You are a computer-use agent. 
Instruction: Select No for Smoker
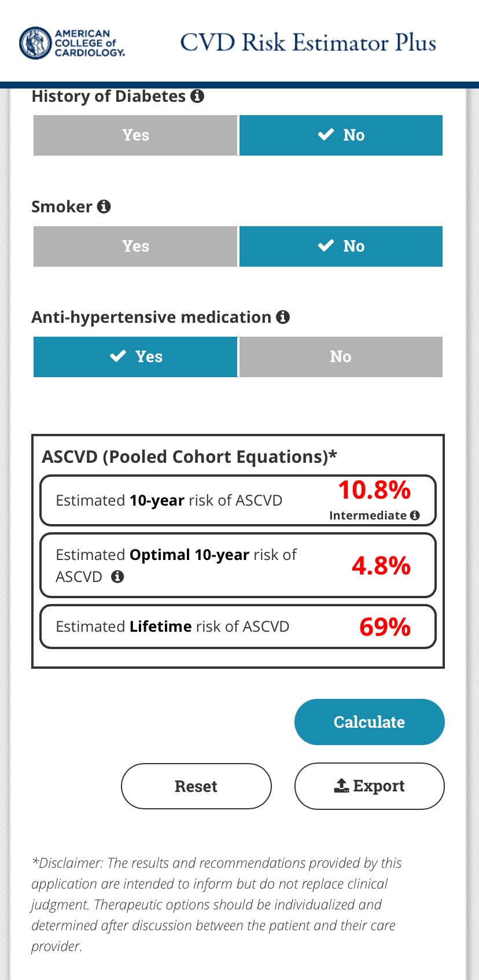click(x=341, y=246)
